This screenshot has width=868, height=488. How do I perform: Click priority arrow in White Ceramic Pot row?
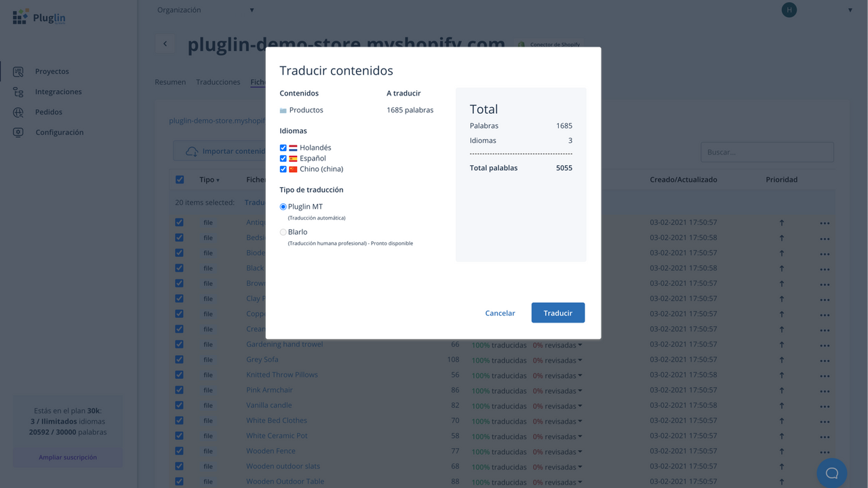781,436
